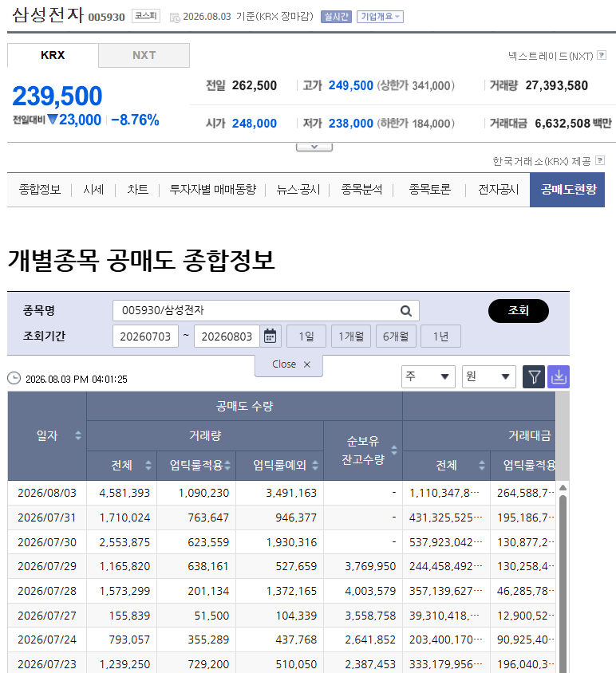616x673 pixels.
Task: Select the 공매도현황 tab
Action: click(567, 190)
